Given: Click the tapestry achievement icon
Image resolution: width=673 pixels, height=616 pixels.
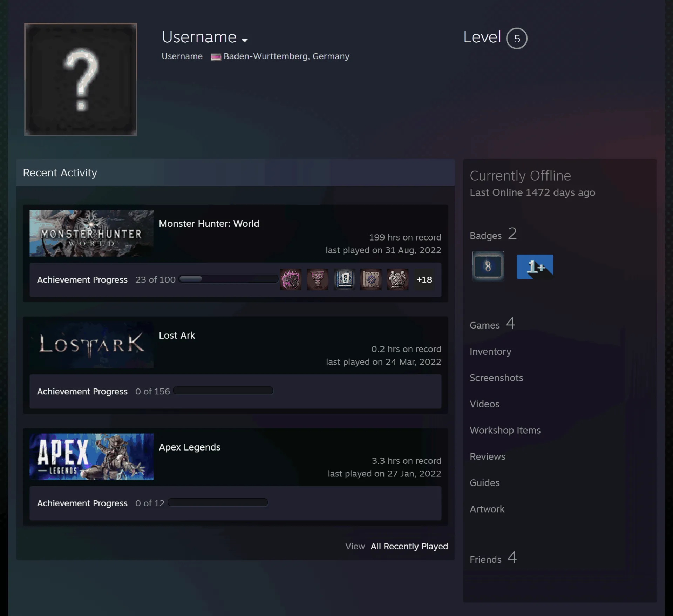Looking at the screenshot, I should pyautogui.click(x=371, y=279).
